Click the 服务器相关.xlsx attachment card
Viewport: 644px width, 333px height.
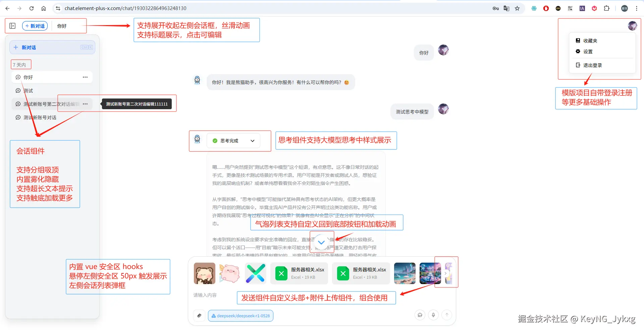[299, 273]
